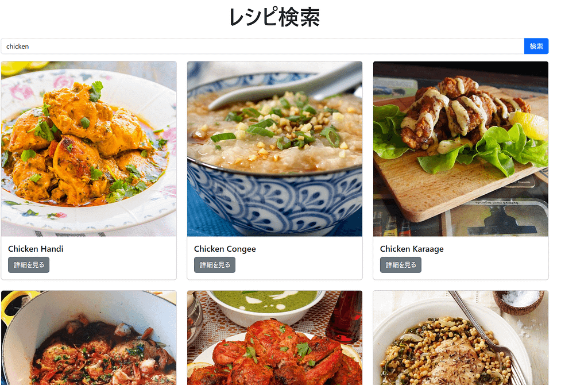The width and height of the screenshot is (588, 385).
Task: Select the shrimp and chicken pot photo
Action: 89,338
